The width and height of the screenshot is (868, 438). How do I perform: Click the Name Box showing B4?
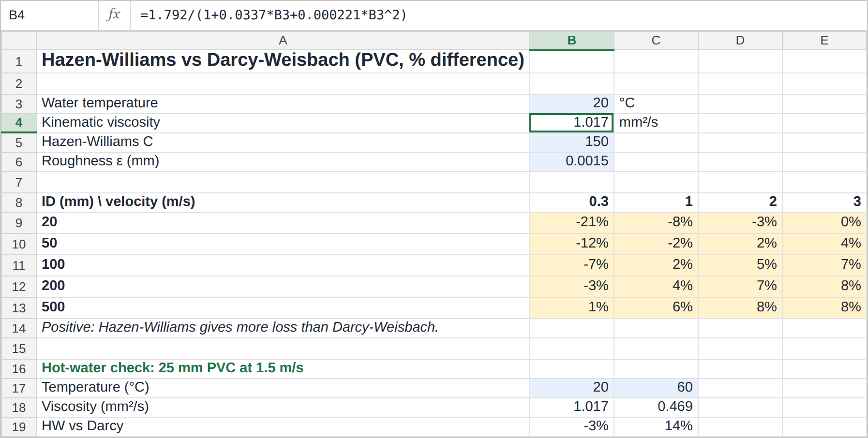(49, 15)
